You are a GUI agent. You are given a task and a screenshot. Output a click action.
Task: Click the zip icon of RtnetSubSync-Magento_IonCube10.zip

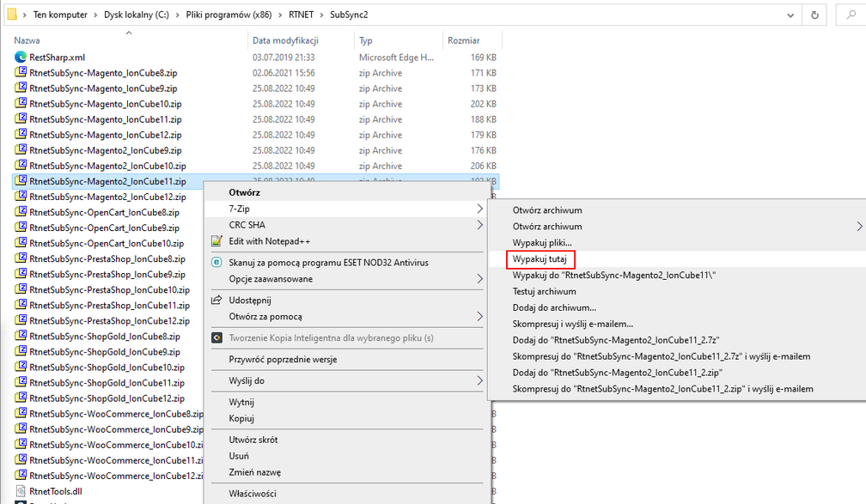coord(21,103)
